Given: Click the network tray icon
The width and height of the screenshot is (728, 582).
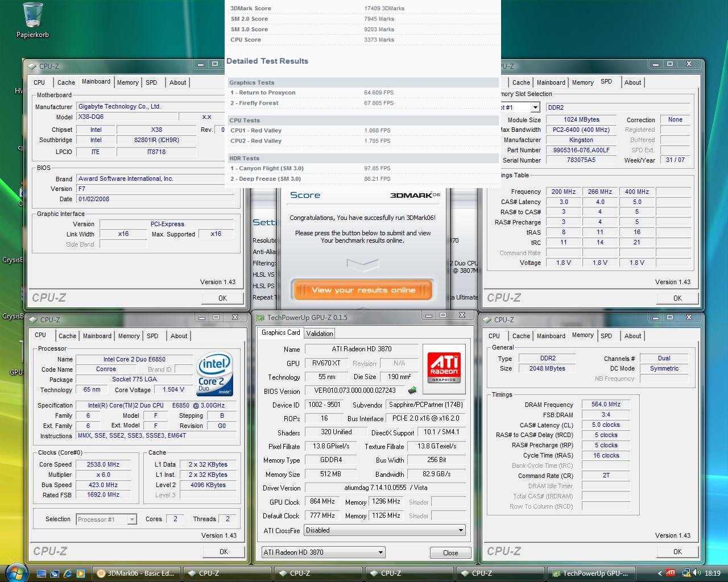Looking at the screenshot, I should (x=686, y=573).
